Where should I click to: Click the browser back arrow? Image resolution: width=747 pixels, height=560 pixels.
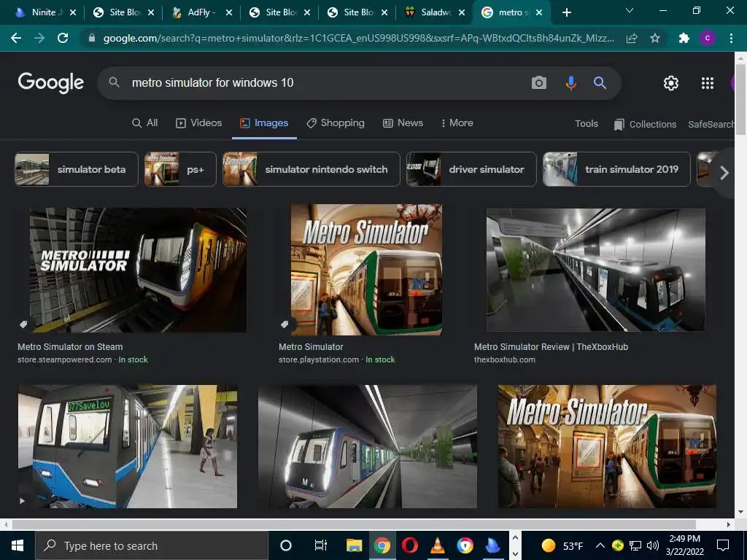click(x=16, y=38)
